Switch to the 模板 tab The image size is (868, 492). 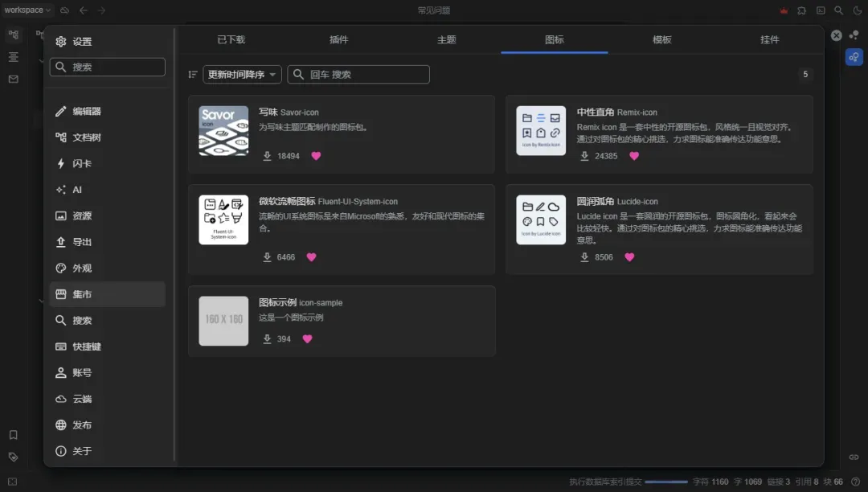[x=662, y=40]
